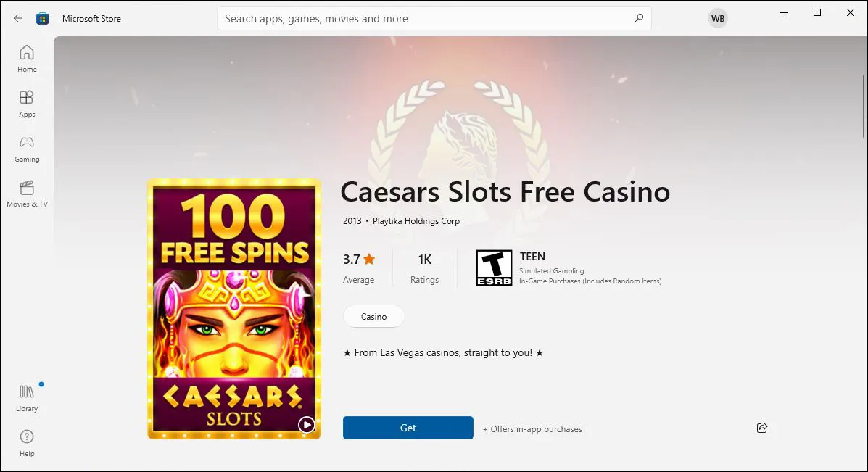Open the TEEN rating details
Screen dimensions: 868x472
coord(532,256)
